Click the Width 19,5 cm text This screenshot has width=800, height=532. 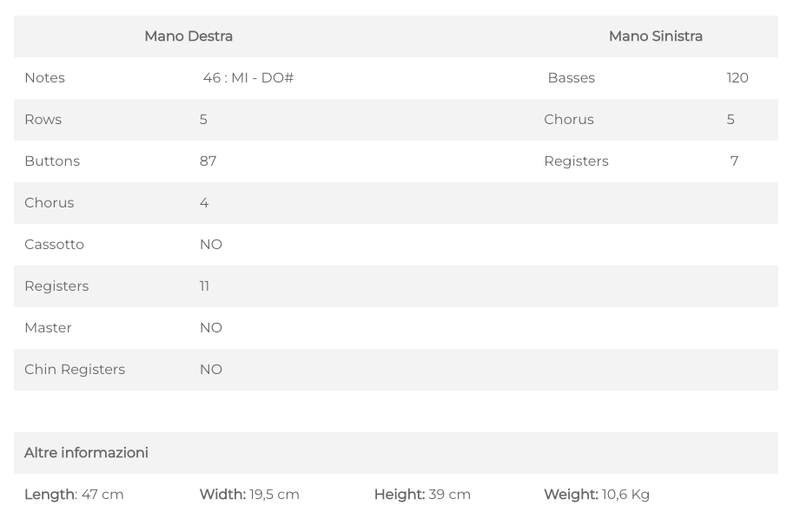point(249,495)
